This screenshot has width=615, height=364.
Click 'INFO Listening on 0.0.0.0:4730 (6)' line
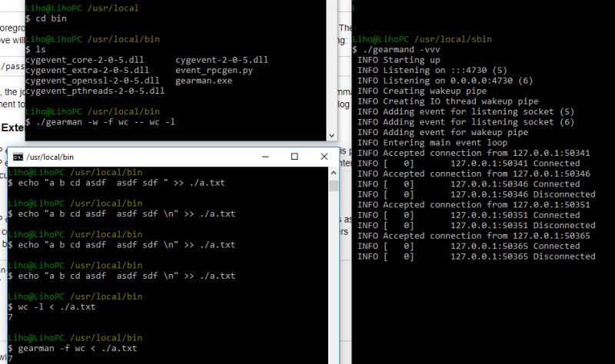(445, 81)
